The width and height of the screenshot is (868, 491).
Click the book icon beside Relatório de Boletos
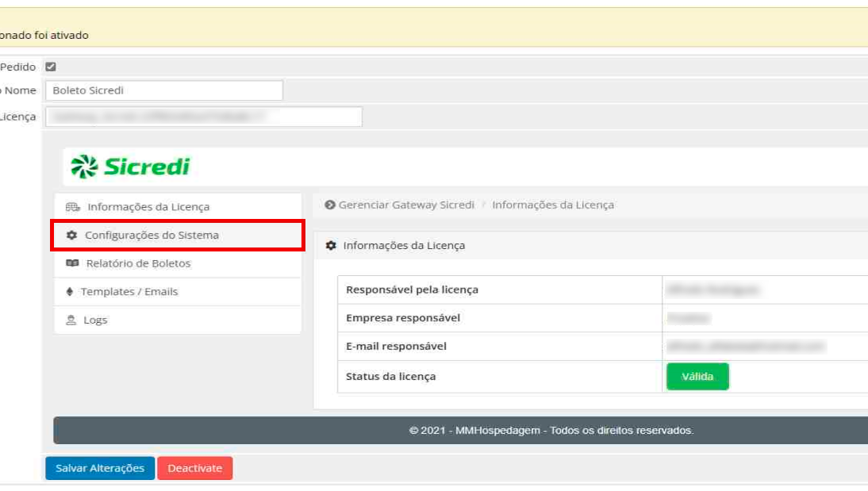click(72, 263)
